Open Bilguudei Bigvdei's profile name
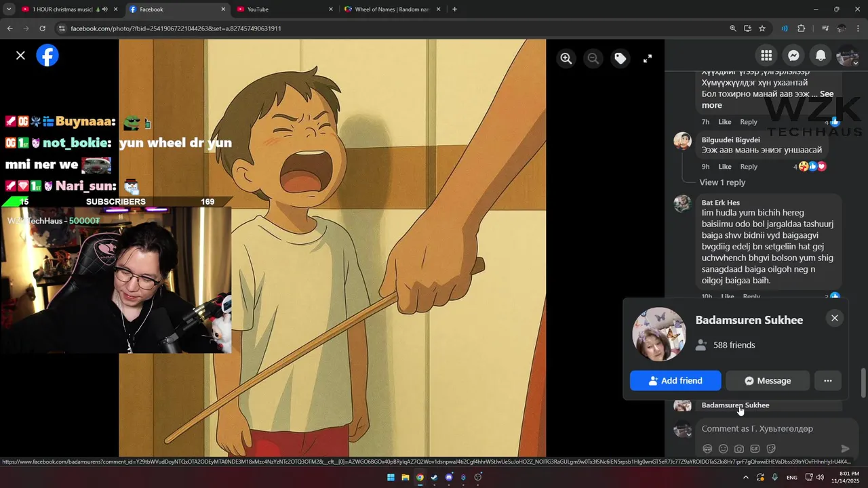868x488 pixels. pos(730,140)
